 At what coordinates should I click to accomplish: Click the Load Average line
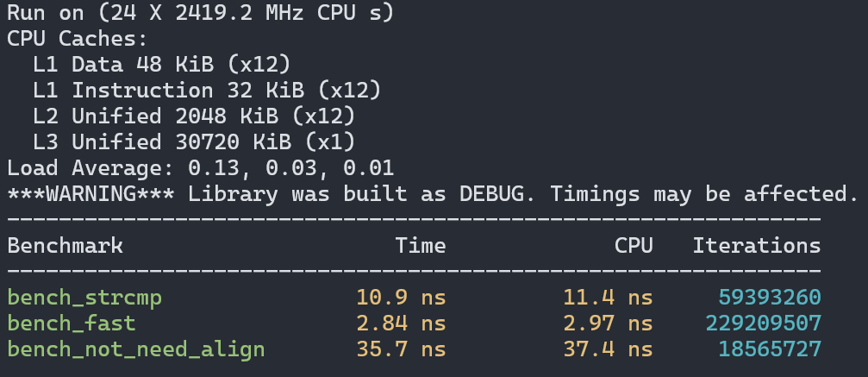pyautogui.click(x=200, y=168)
